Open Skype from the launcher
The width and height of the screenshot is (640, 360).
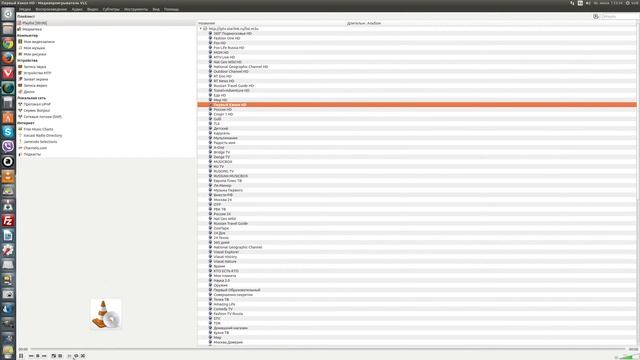[x=8, y=132]
